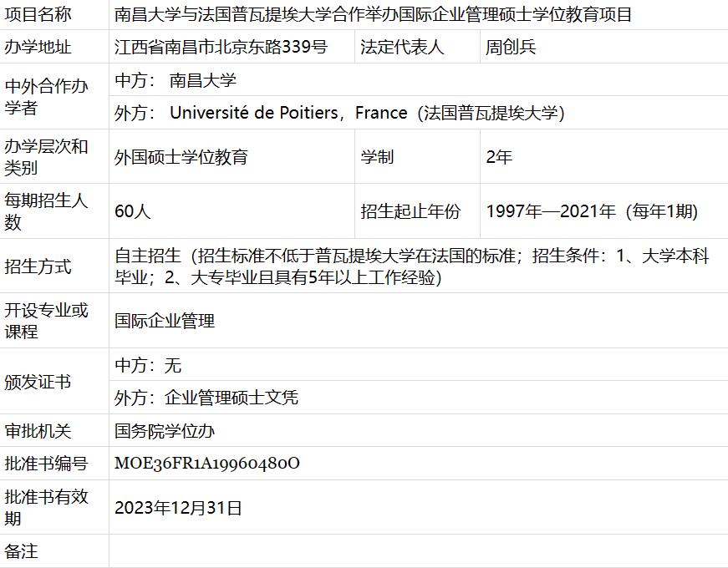The width and height of the screenshot is (728, 568).
Task: Select the 法定代表人 label
Action: tap(402, 47)
